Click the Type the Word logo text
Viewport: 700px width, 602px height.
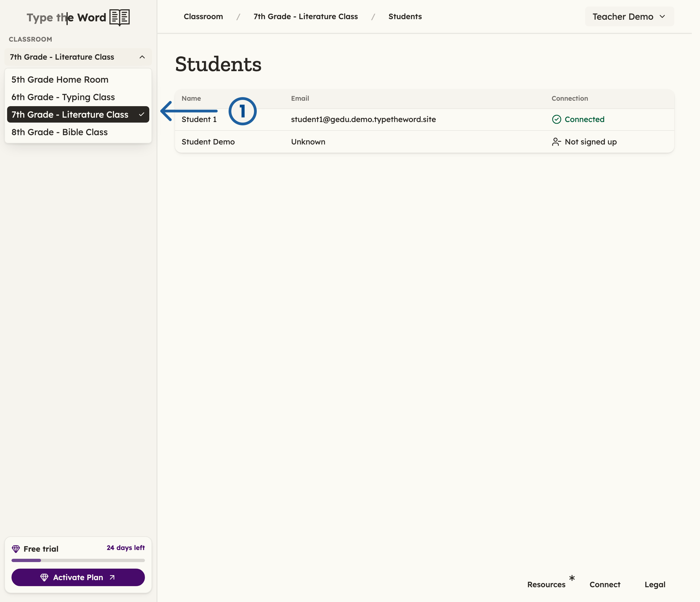click(66, 18)
